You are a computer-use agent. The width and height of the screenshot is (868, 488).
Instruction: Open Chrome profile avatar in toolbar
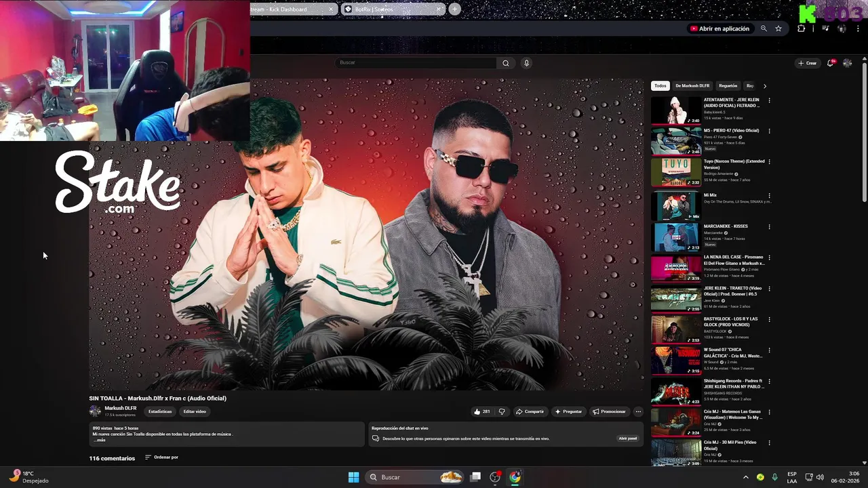click(842, 28)
